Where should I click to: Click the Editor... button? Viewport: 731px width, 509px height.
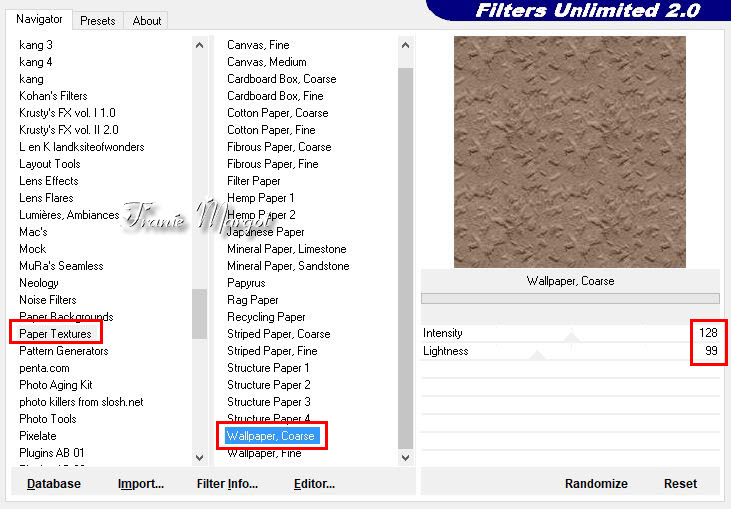[314, 484]
